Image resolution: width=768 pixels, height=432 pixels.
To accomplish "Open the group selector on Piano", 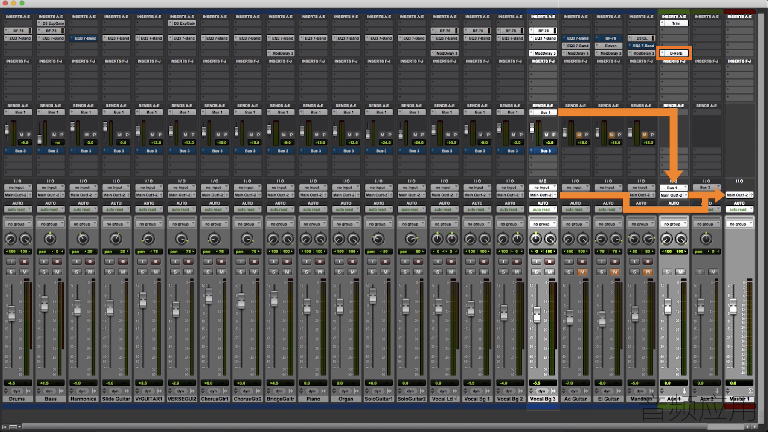I will [x=313, y=224].
